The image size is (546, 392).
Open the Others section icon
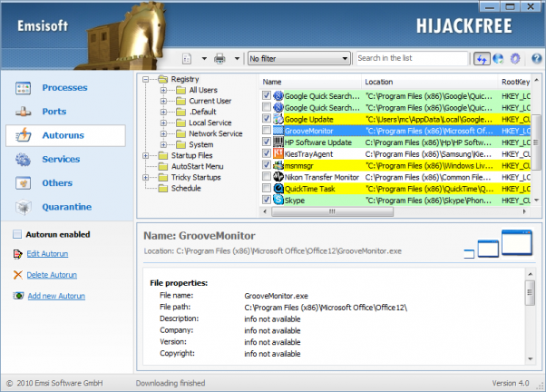[24, 183]
